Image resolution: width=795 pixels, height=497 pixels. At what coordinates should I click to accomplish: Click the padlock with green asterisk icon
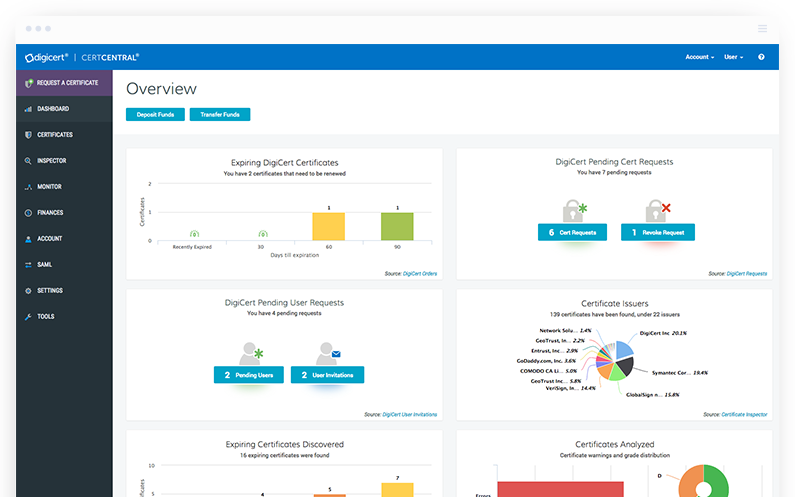[x=574, y=210]
